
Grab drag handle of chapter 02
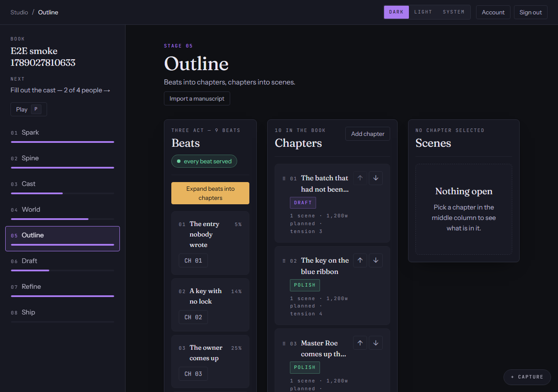point(284,261)
